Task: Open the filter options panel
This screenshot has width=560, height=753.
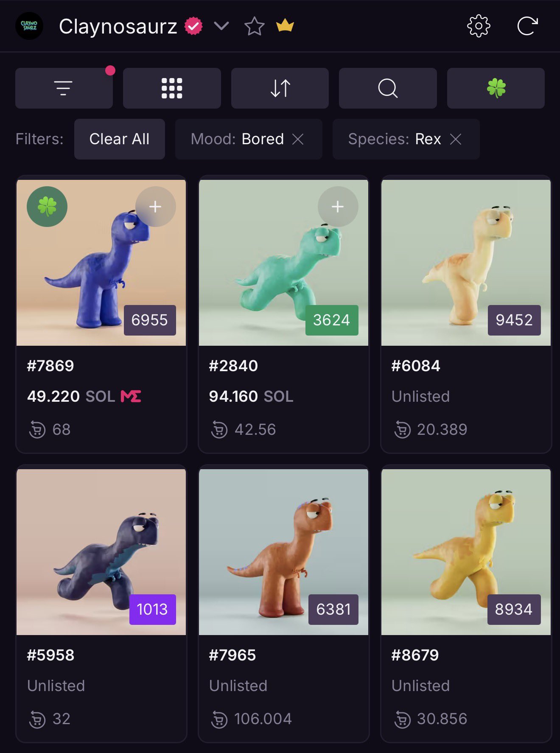Action: (x=64, y=88)
